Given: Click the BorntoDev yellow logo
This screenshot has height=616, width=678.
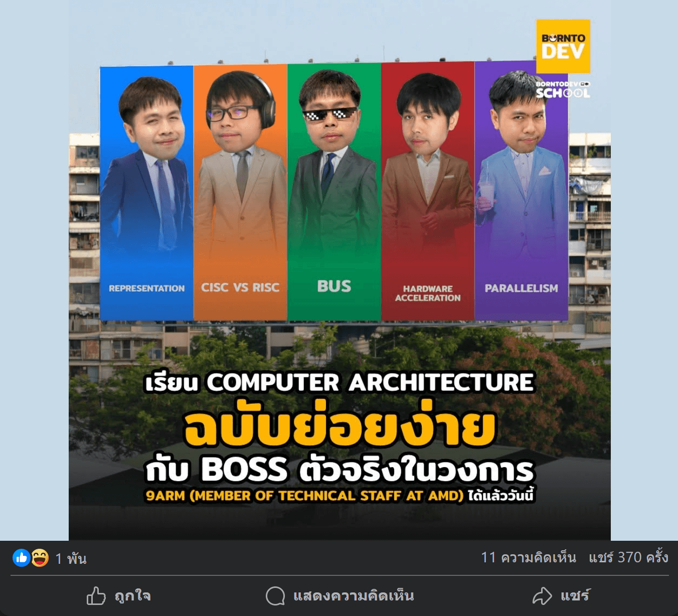Looking at the screenshot, I should click(563, 46).
